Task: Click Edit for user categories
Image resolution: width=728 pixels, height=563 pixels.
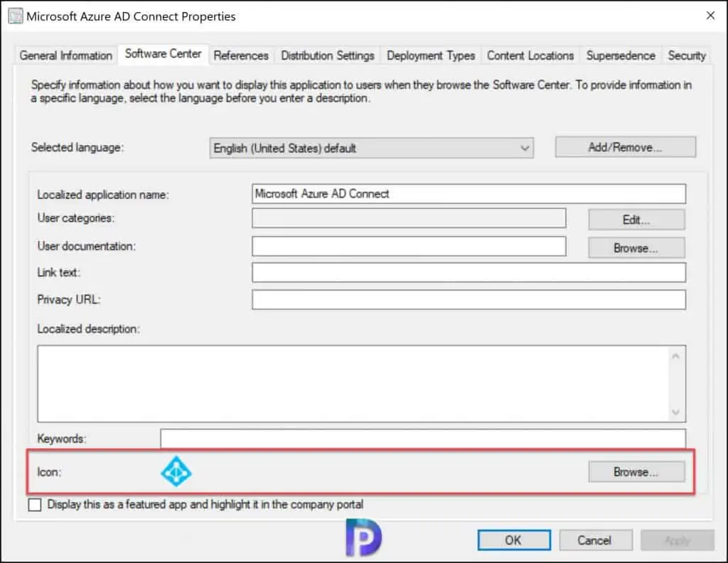Action: [636, 220]
